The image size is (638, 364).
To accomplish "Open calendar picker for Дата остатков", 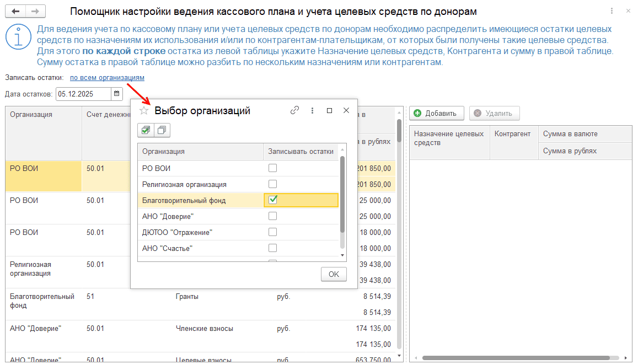I will (x=117, y=94).
